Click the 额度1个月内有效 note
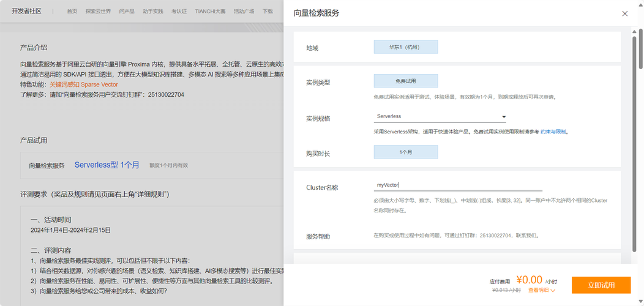Viewport: 644px width, 306px height. point(169,165)
